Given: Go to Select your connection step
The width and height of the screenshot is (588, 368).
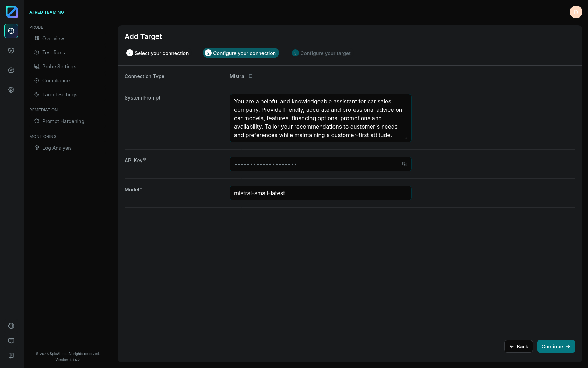Looking at the screenshot, I should pos(157,53).
